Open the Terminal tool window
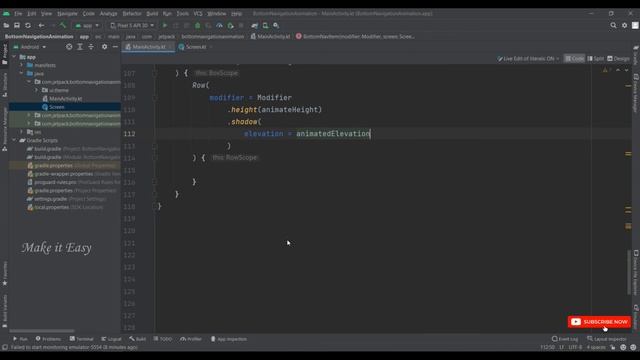Image resolution: width=640 pixels, height=360 pixels. (x=81, y=339)
